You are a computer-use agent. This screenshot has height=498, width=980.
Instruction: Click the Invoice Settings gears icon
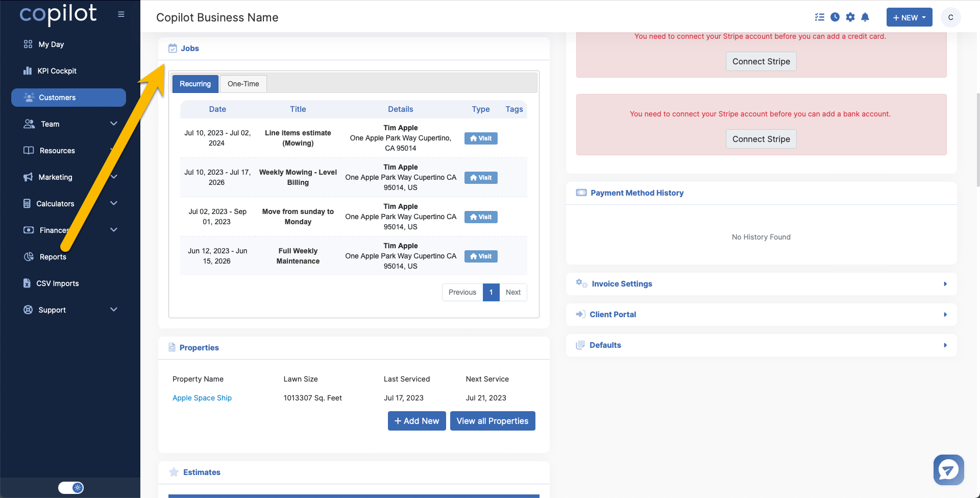[x=581, y=283]
